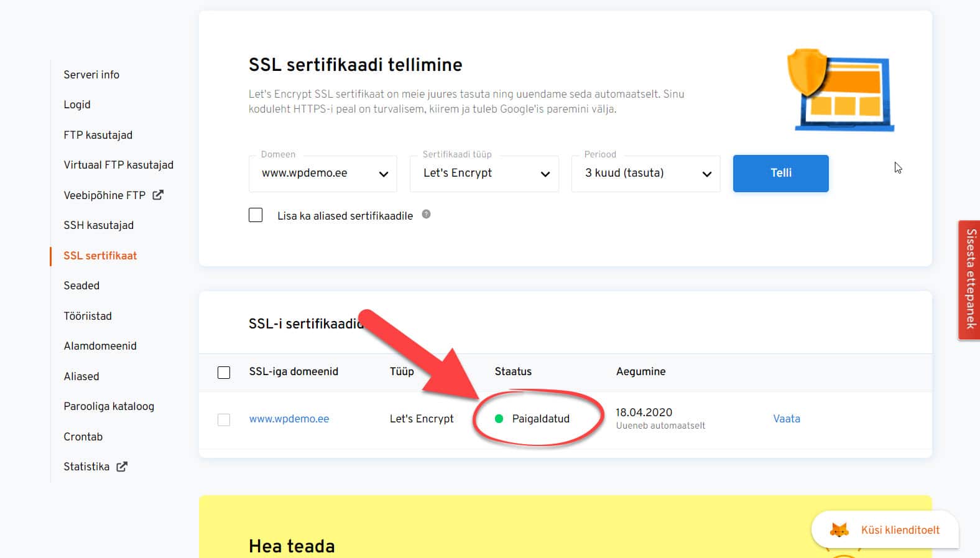This screenshot has height=558, width=980.
Task: Click the Veebipõhine FTP external link icon
Action: tap(158, 195)
